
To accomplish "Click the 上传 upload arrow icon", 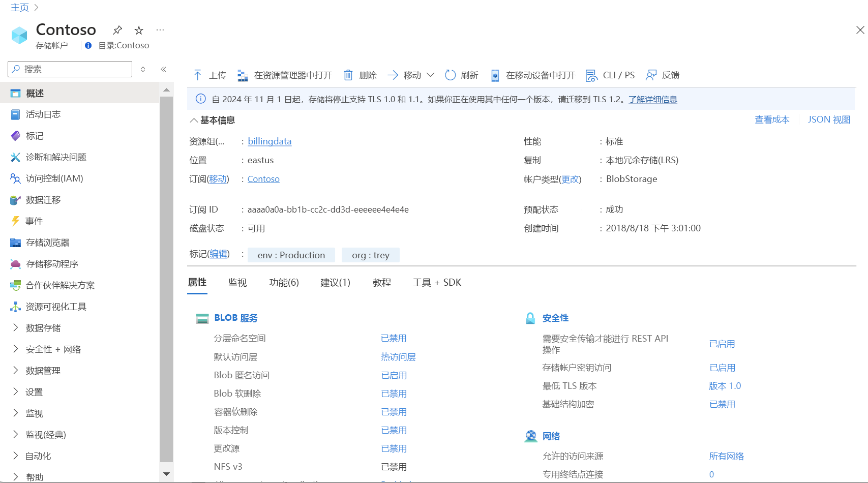I will pyautogui.click(x=198, y=75).
